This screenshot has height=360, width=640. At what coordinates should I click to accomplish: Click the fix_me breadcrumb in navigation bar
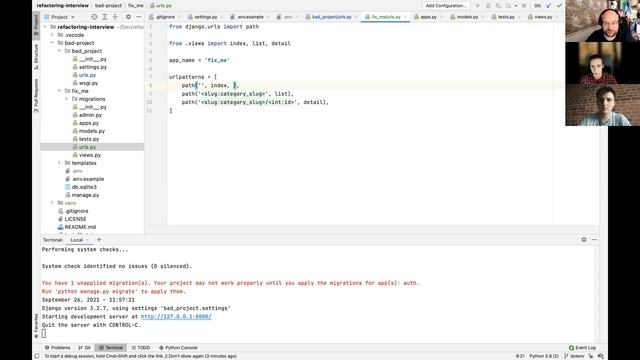pos(136,6)
